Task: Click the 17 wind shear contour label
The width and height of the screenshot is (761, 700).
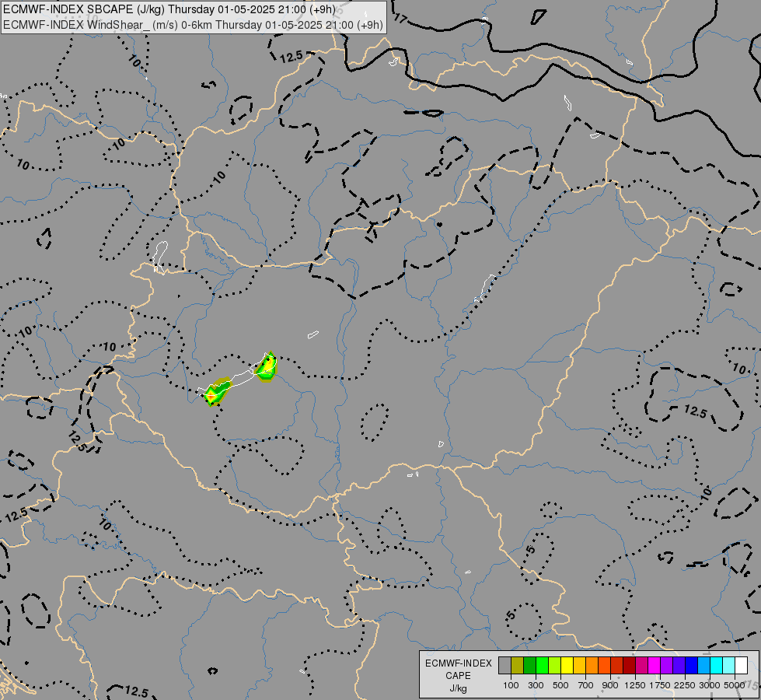Action: (x=401, y=19)
